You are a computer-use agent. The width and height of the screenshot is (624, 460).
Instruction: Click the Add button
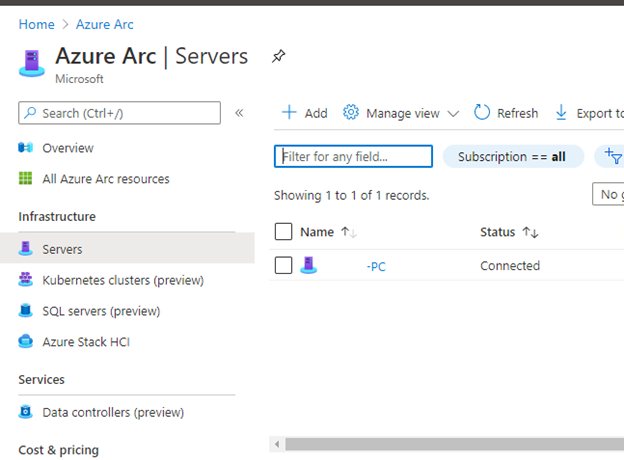304,113
